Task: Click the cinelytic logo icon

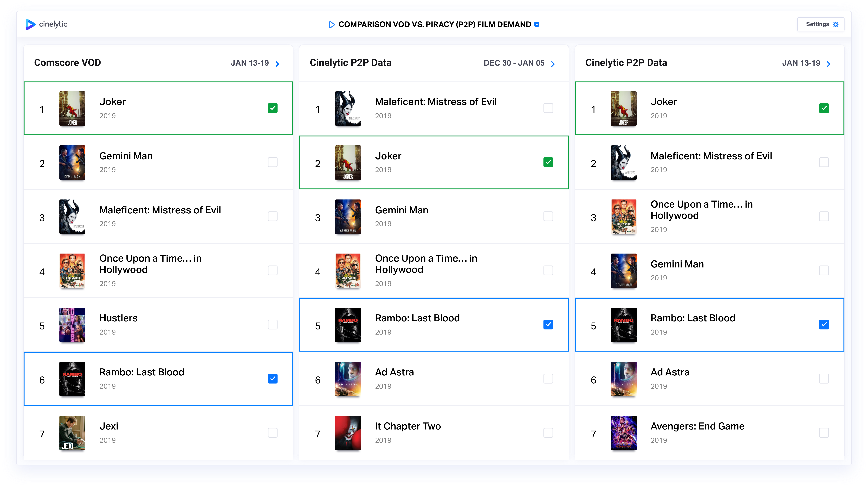Action: click(x=30, y=24)
